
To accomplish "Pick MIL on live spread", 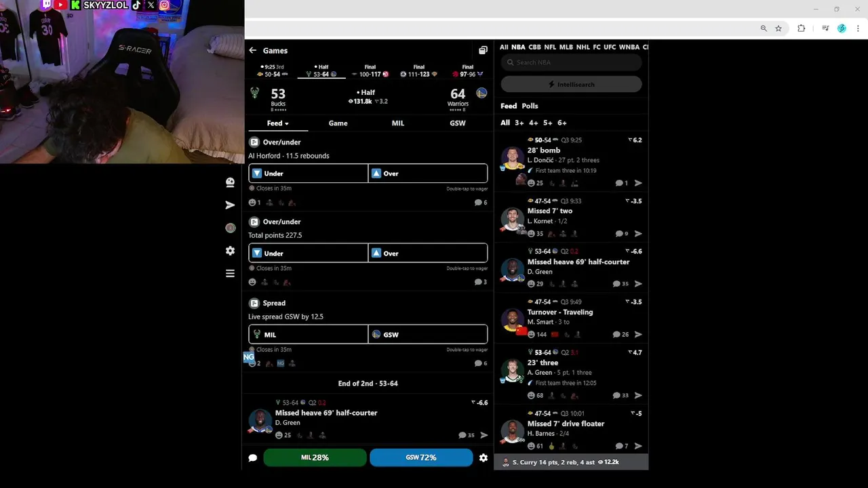I will coord(309,335).
